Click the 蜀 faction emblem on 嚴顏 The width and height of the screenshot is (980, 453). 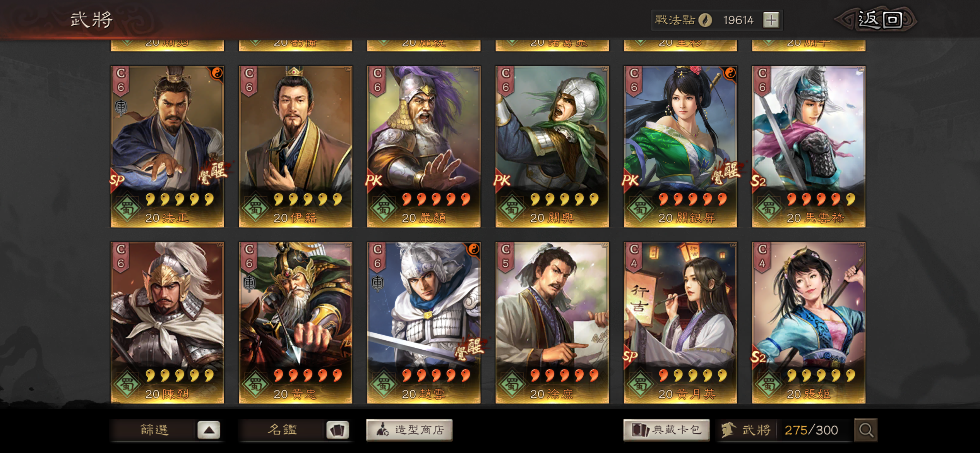point(384,208)
